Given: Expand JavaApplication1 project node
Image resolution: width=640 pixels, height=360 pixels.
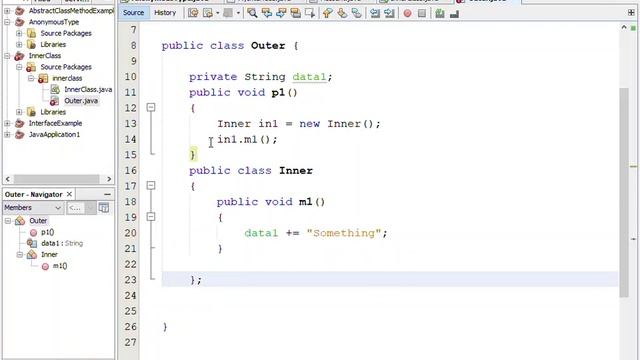Looking at the screenshot, I should (x=7, y=134).
